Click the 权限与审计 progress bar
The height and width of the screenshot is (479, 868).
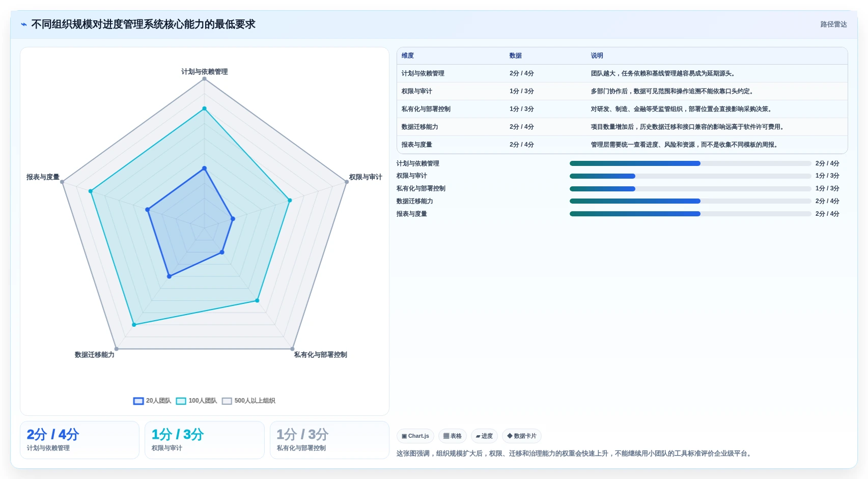pyautogui.click(x=690, y=176)
